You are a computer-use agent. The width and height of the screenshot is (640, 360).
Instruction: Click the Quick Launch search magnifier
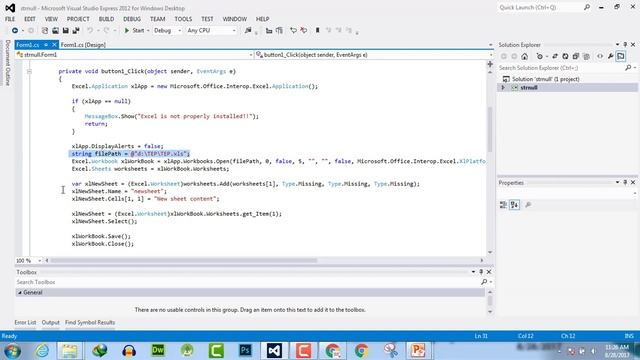pos(587,7)
